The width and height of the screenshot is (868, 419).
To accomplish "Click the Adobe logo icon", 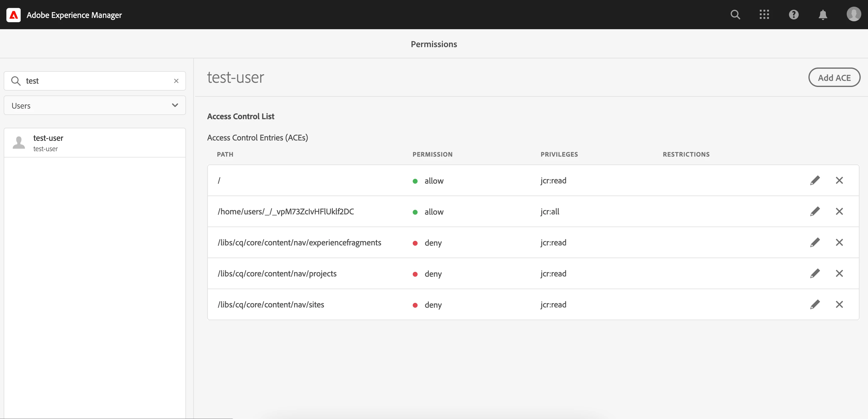I will pyautogui.click(x=13, y=15).
